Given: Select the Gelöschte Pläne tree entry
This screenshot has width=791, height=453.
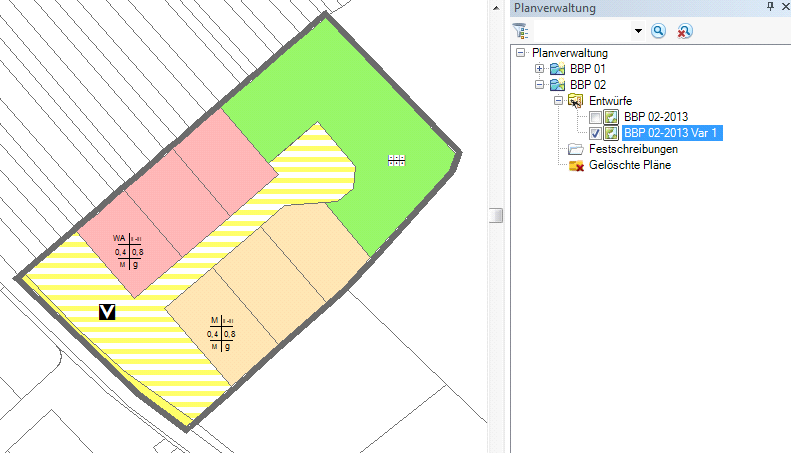Looking at the screenshot, I should pyautogui.click(x=629, y=165).
